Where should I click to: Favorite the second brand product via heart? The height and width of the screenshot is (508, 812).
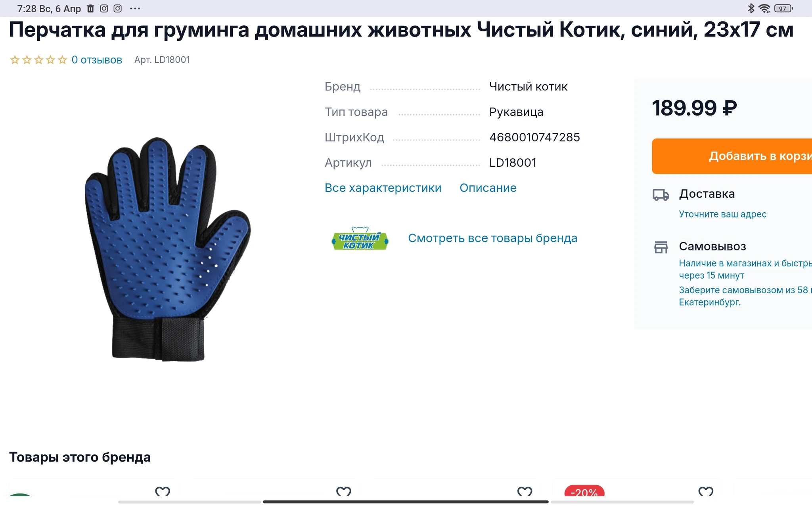click(x=344, y=491)
